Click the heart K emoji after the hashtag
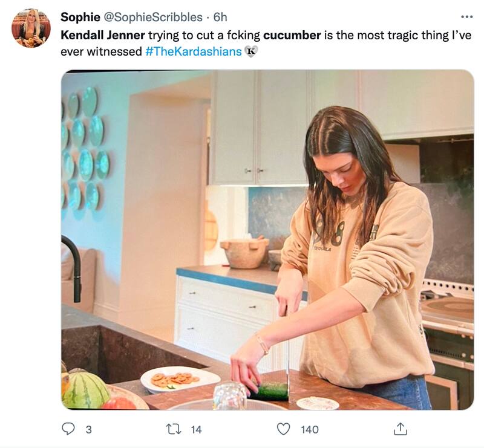This screenshot has width=484, height=448. (x=251, y=52)
